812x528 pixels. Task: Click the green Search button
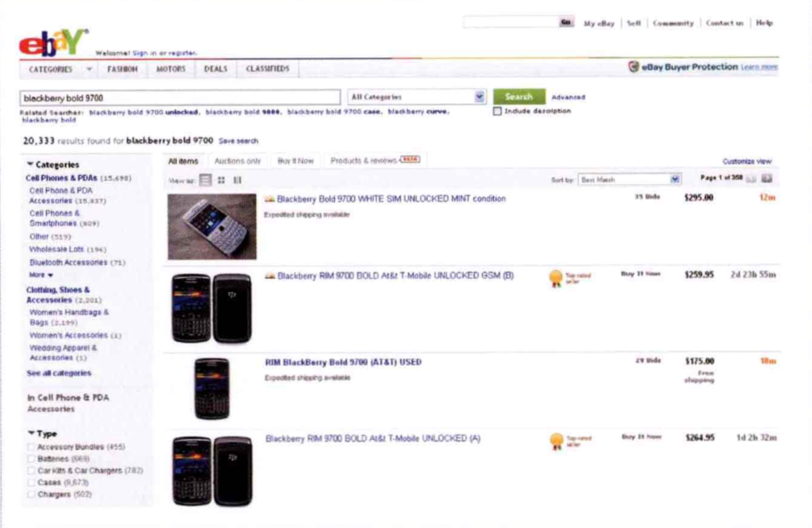[519, 96]
